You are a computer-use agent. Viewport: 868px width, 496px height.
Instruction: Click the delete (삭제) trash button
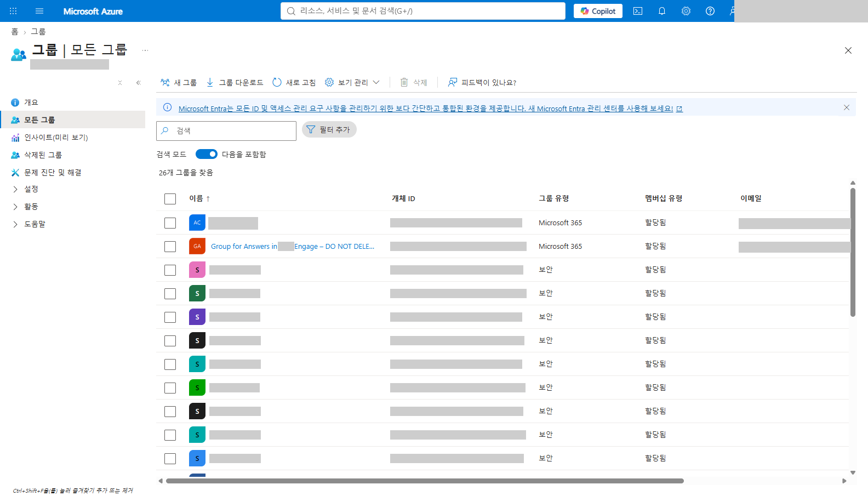click(x=414, y=82)
